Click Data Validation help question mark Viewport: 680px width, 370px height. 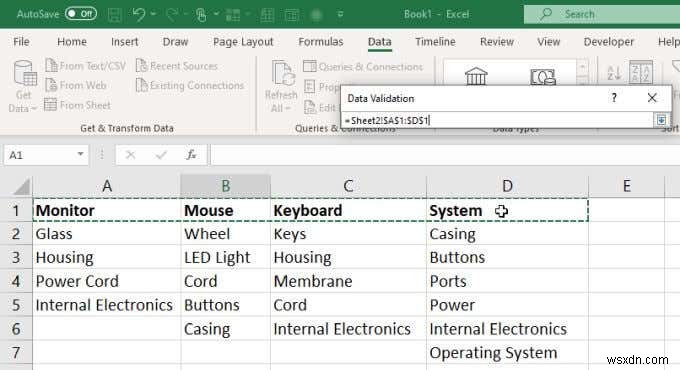(x=614, y=98)
